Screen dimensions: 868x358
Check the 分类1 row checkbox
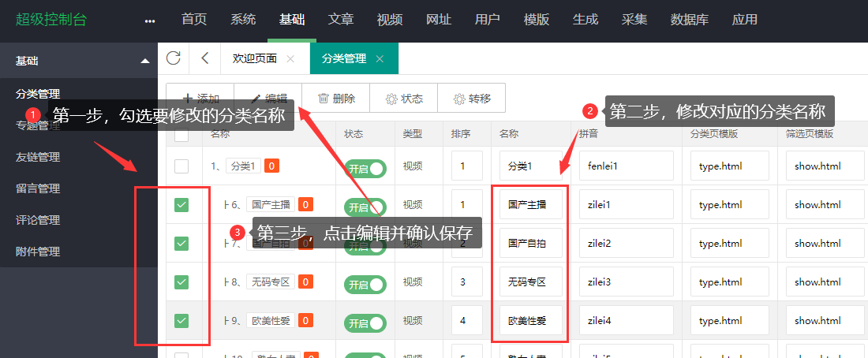[181, 166]
